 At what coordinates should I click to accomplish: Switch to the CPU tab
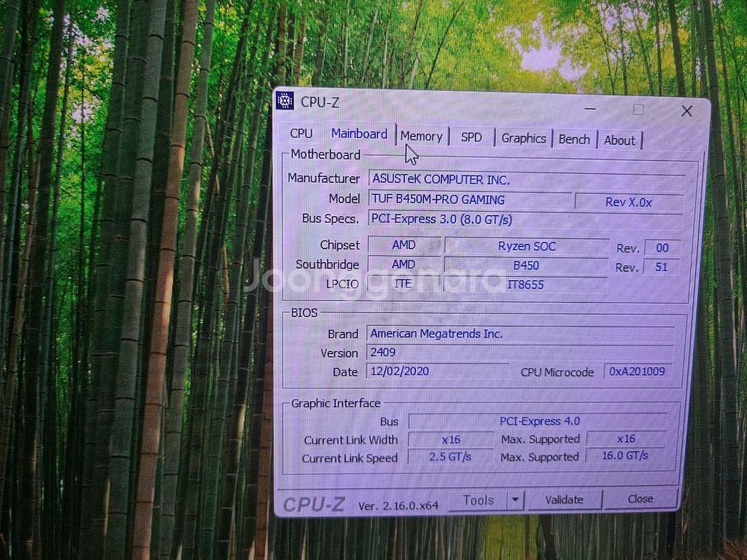(x=301, y=134)
